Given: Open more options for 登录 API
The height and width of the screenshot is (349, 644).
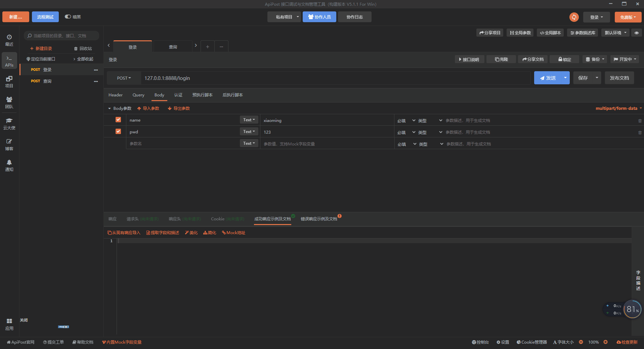Looking at the screenshot, I should point(96,70).
